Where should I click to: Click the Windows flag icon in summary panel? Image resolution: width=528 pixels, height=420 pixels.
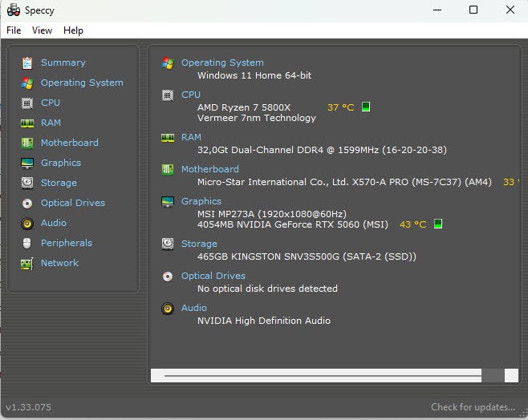pos(168,63)
